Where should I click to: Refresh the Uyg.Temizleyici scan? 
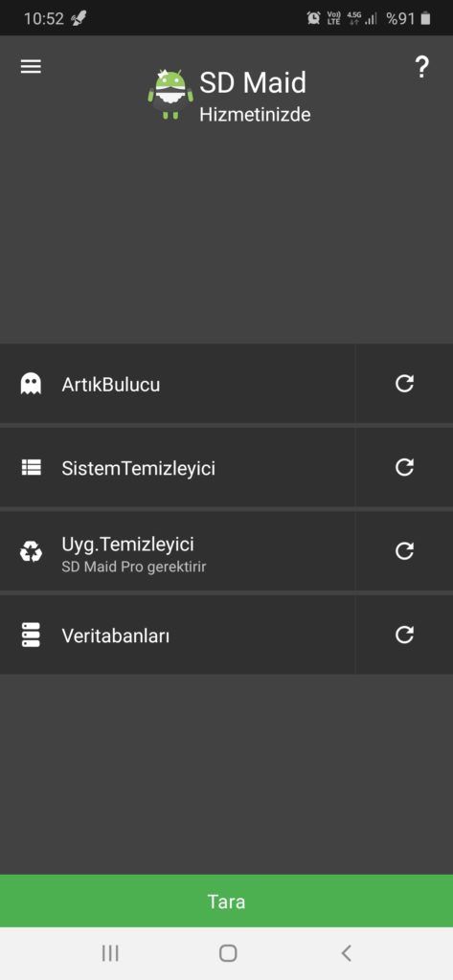(404, 550)
